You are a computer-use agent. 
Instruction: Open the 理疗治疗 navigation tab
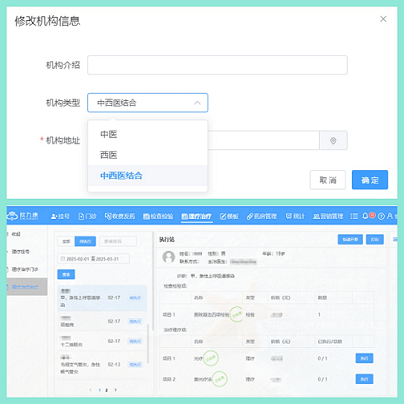[196, 216]
